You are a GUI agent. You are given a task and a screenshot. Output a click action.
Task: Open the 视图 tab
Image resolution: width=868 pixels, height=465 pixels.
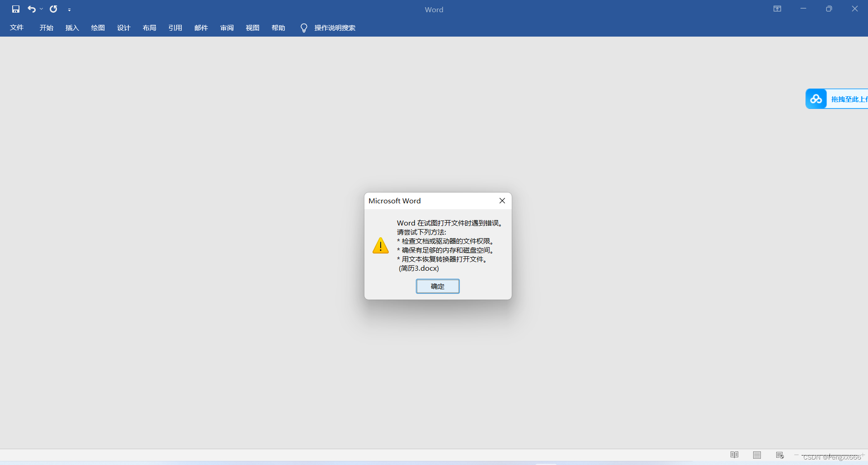coord(253,28)
